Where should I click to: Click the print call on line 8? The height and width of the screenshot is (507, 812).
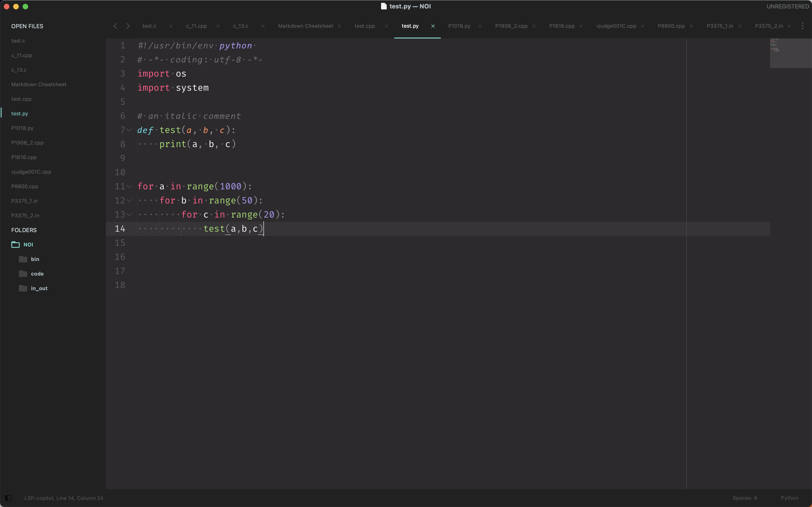click(173, 144)
